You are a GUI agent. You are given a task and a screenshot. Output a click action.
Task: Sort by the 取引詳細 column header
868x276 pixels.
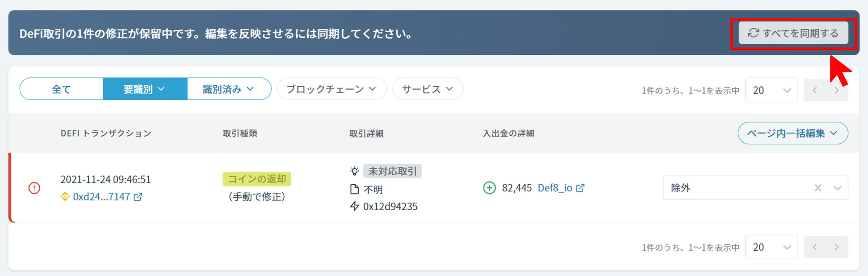[366, 134]
